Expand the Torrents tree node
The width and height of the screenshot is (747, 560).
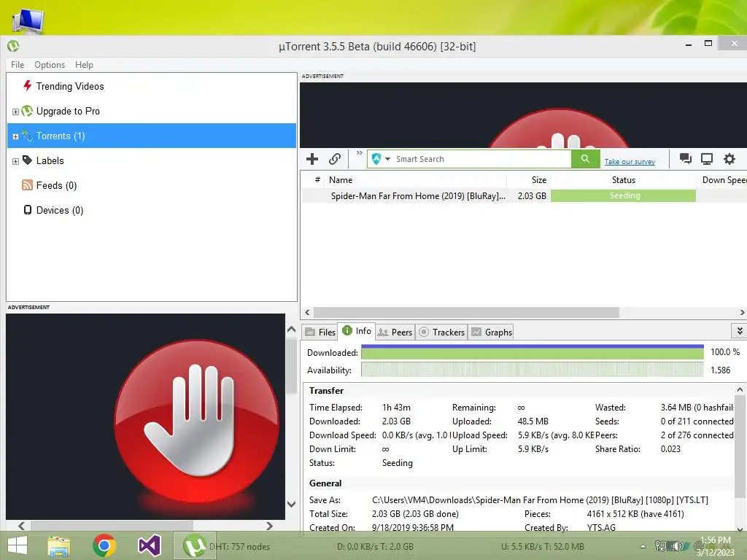click(x=15, y=136)
